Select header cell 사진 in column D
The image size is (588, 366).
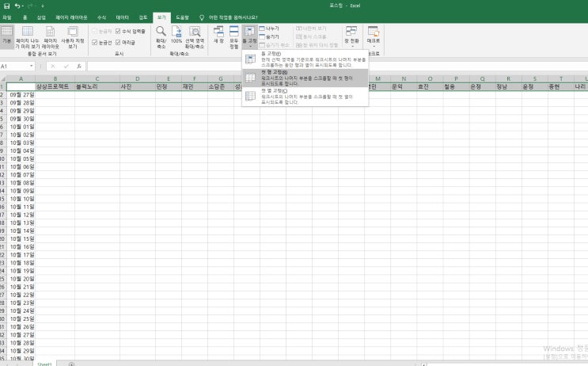(137, 86)
